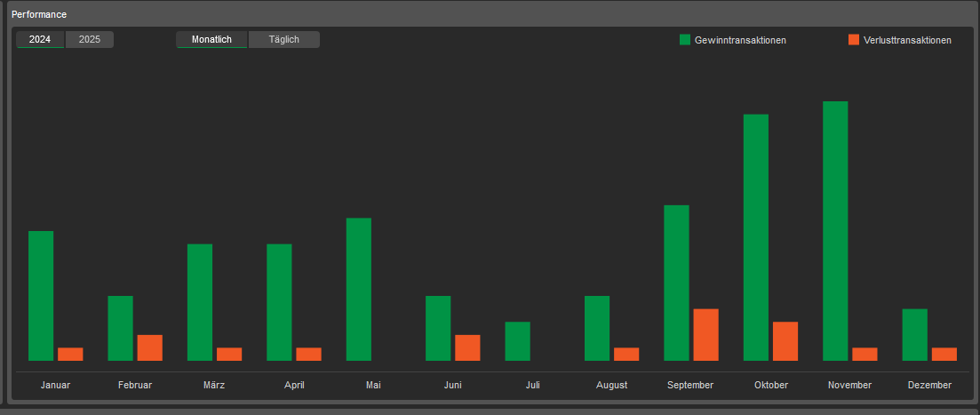Switch to the 2024 year tab
This screenshot has width=980, height=415.
[x=40, y=40]
